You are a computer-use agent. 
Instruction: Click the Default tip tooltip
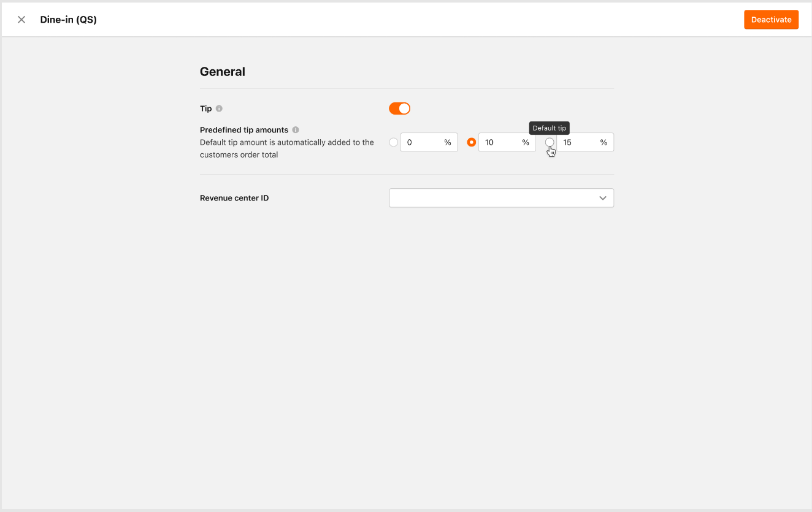(550, 128)
